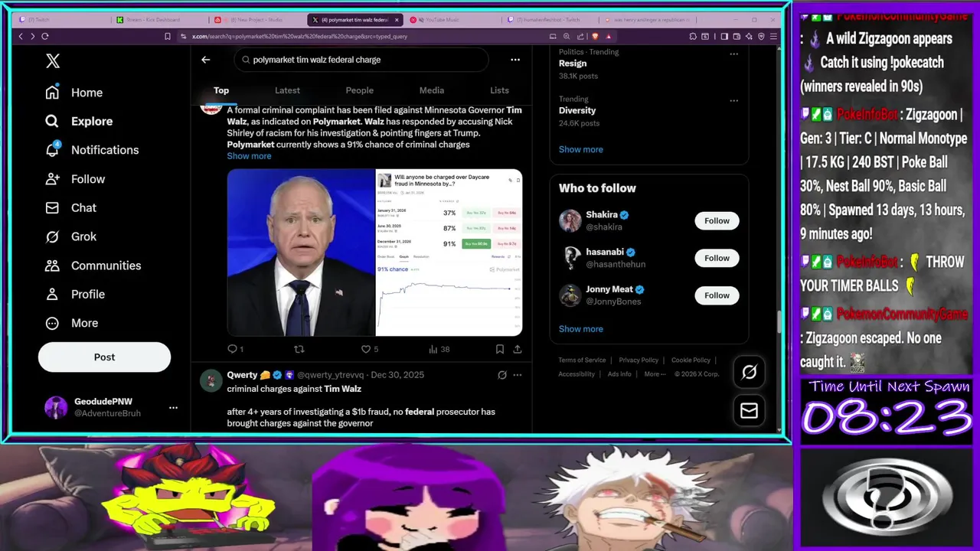Viewport: 980px width, 551px height.
Task: Click the browser address bar URL
Action: (x=300, y=36)
